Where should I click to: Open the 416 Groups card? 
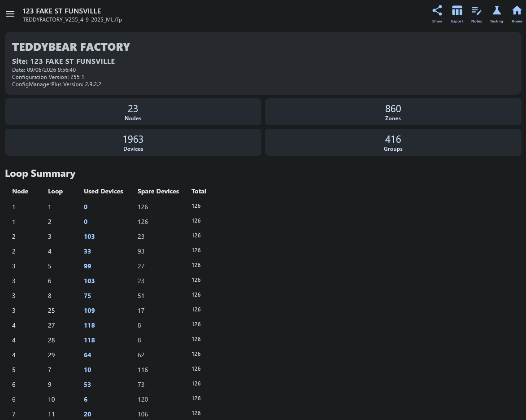point(393,142)
